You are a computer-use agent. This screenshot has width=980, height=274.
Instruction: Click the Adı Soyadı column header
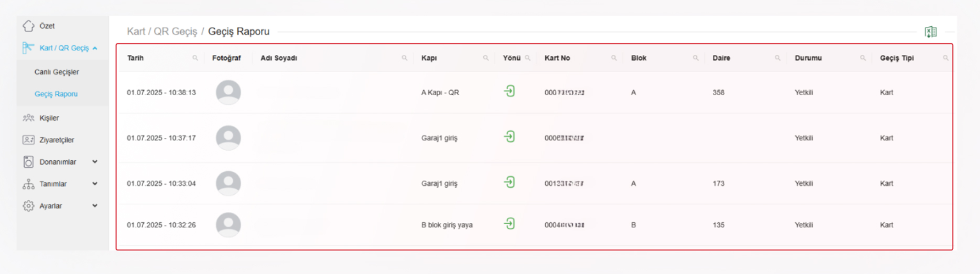[279, 58]
